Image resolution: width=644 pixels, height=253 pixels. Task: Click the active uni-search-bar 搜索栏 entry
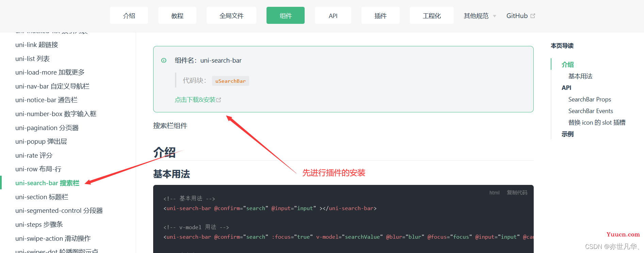tap(47, 183)
